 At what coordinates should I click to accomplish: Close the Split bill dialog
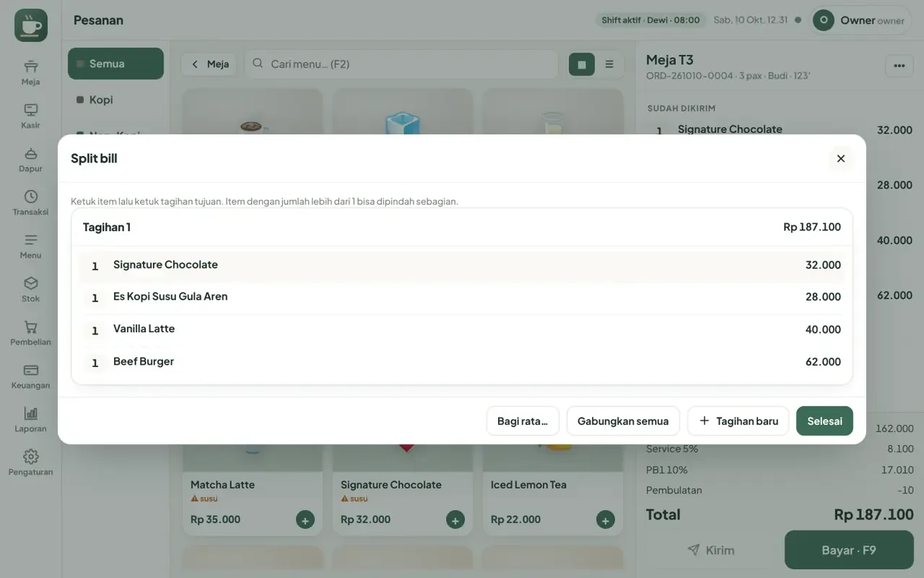(x=840, y=158)
